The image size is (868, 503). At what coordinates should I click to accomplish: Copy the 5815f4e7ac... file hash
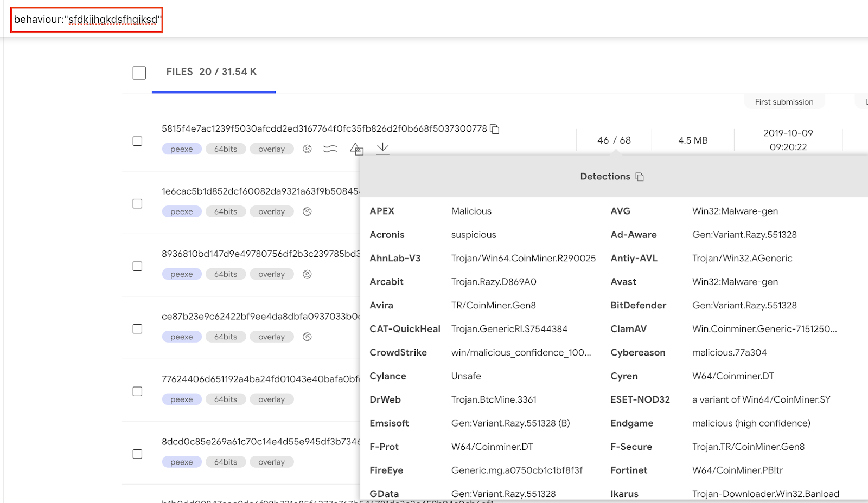[x=494, y=129]
